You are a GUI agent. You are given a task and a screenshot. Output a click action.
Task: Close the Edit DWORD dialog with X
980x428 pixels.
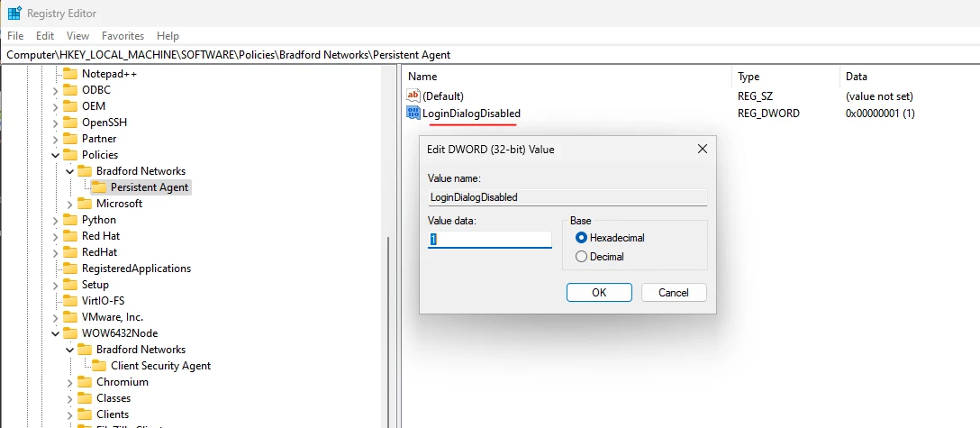tap(702, 149)
